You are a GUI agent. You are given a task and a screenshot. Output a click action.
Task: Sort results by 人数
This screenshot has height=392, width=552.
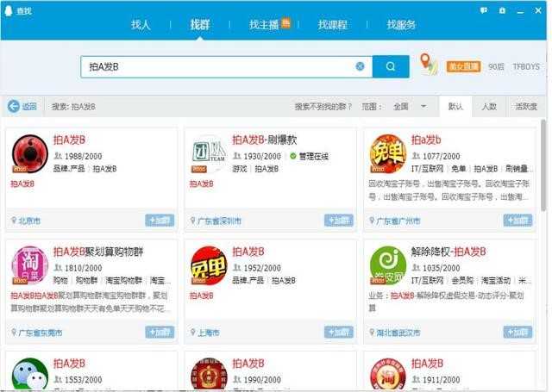(x=489, y=106)
